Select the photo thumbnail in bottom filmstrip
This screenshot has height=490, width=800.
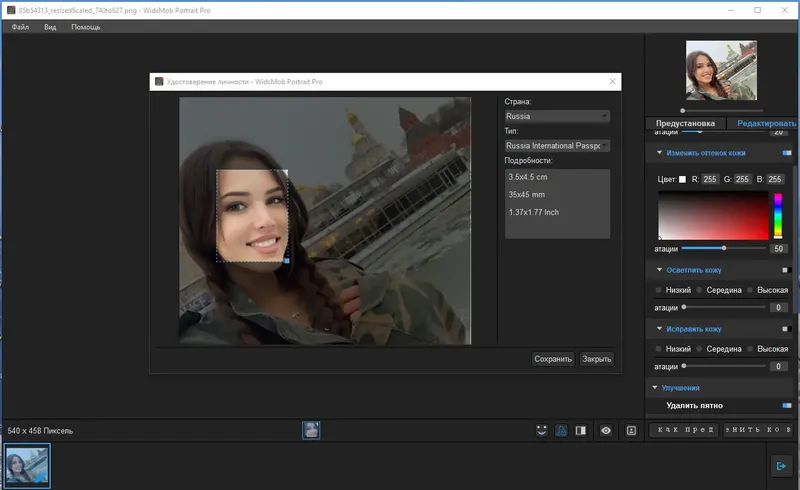click(x=27, y=466)
